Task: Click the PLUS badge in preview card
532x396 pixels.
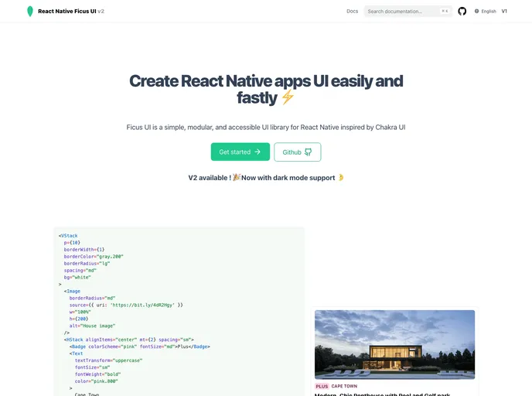Action: point(322,386)
